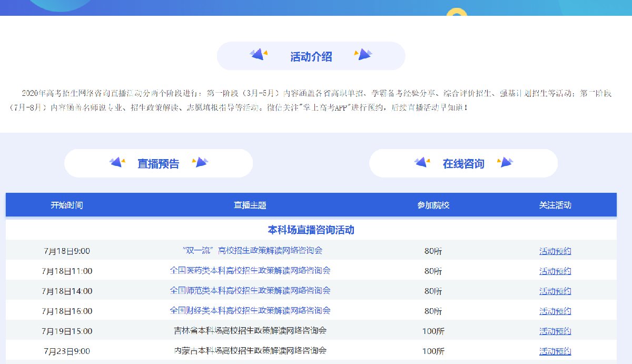
Task: Reserve the 内蒙古本科场 session via 活动预约
Action: [555, 351]
